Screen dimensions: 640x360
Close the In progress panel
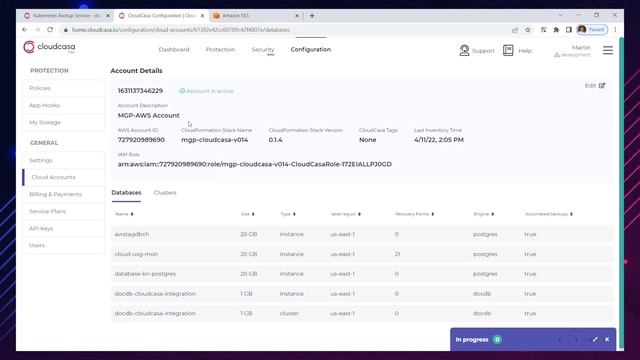tap(607, 339)
